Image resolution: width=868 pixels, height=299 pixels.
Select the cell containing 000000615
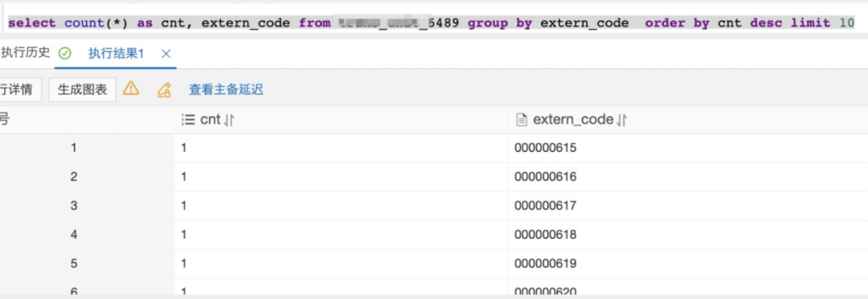pyautogui.click(x=687, y=148)
